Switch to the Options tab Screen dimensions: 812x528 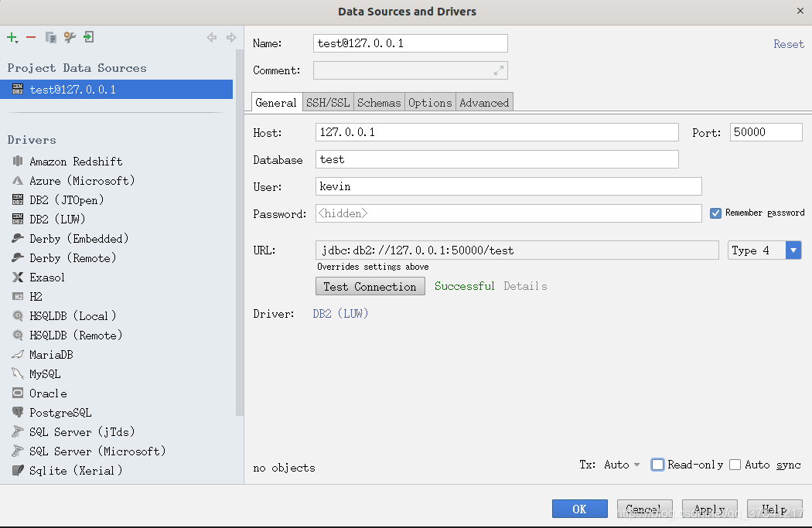(430, 103)
